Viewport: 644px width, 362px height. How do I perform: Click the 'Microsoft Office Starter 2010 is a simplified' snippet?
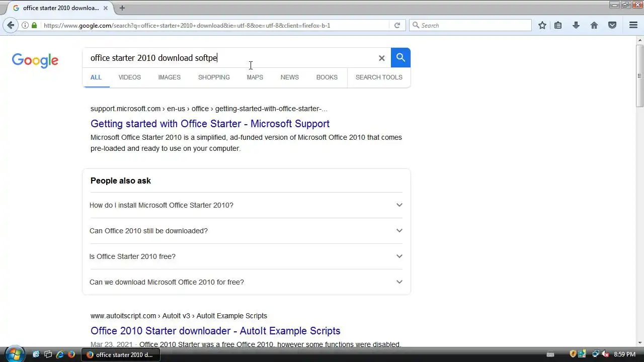246,143
